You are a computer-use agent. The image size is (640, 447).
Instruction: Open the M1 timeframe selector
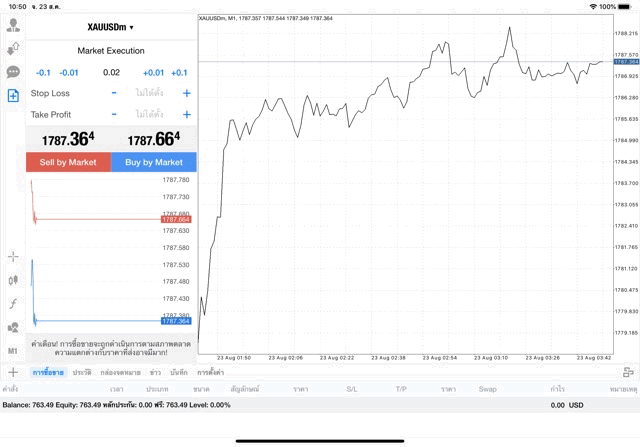point(14,352)
